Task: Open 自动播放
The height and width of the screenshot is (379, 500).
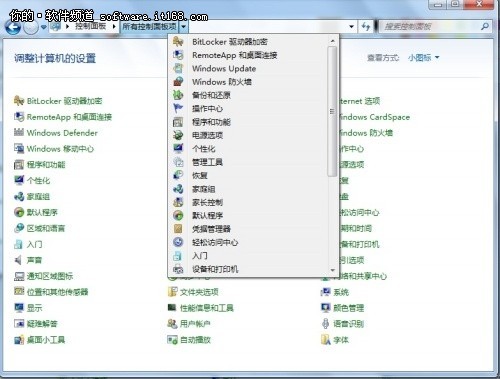Action: tap(195, 340)
